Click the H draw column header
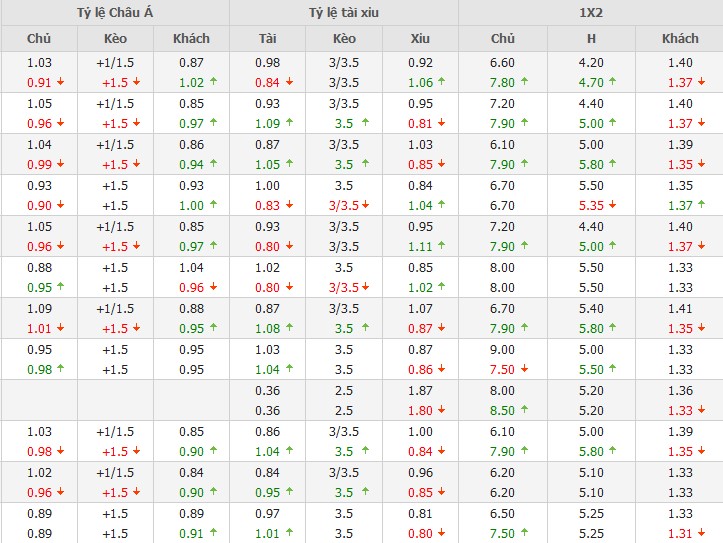This screenshot has width=723, height=543. click(x=591, y=39)
